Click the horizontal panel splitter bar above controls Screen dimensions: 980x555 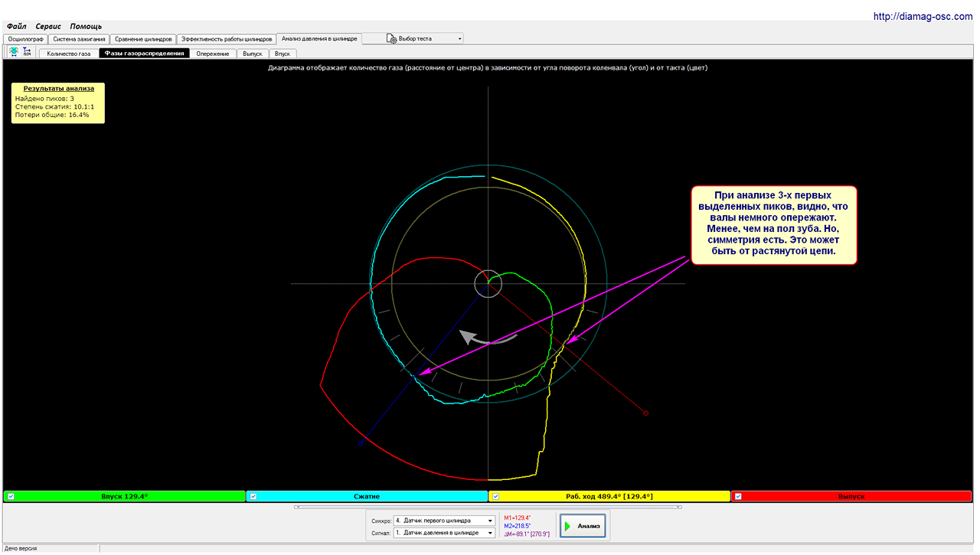488,506
